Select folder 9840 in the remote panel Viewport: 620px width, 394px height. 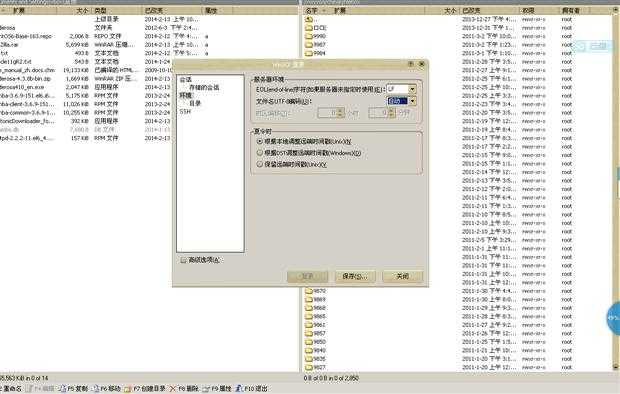[315, 350]
